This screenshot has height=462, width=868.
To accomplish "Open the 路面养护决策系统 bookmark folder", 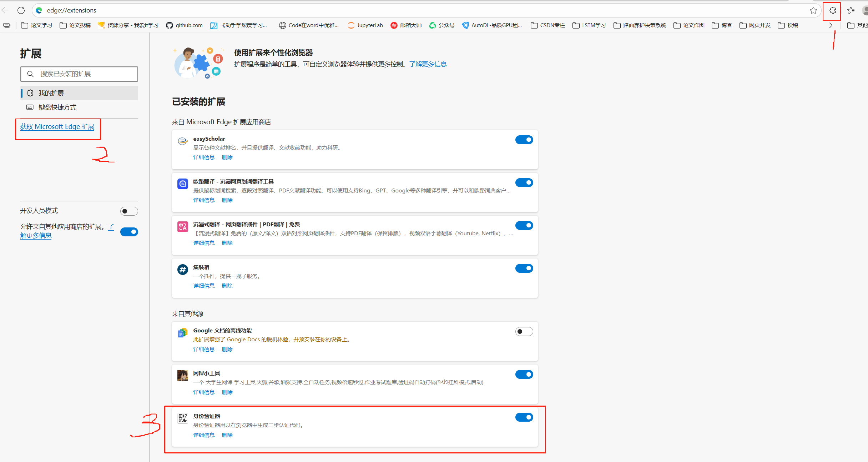I will pos(640,25).
